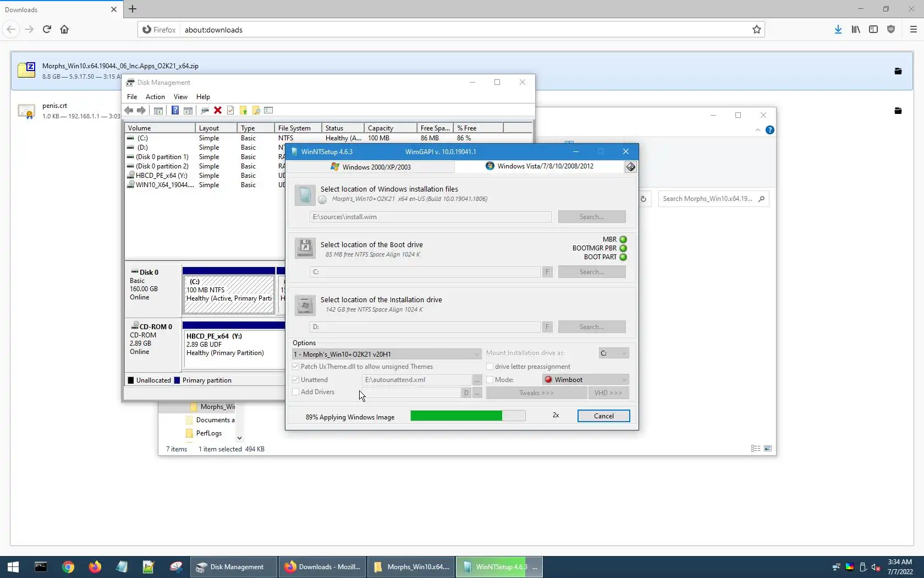Click the checkmark properties icon in Disk Management toolbar
The width and height of the screenshot is (924, 578).
coord(230,111)
